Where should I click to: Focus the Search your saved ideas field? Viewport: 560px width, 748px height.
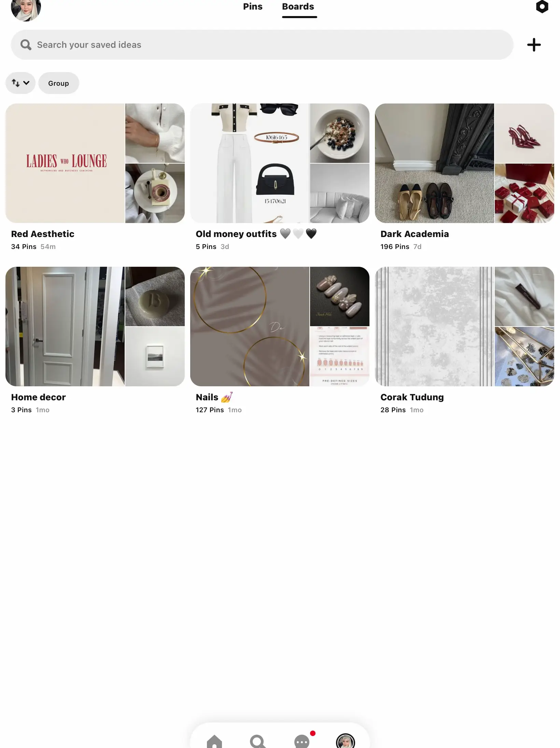pyautogui.click(x=262, y=45)
